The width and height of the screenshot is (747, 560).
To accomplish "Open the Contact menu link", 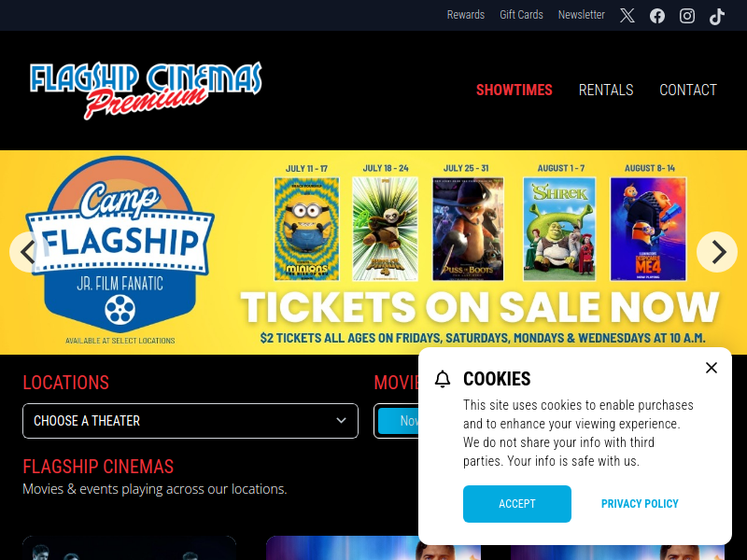I will [x=688, y=90].
